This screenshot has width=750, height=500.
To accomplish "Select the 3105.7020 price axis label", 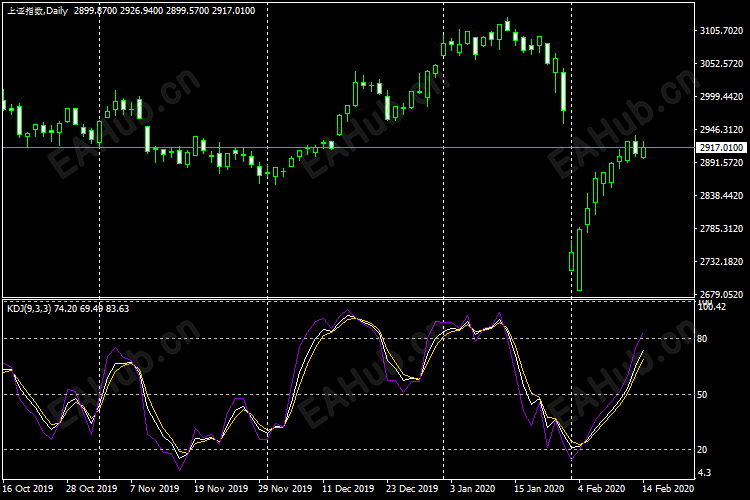I will [721, 31].
